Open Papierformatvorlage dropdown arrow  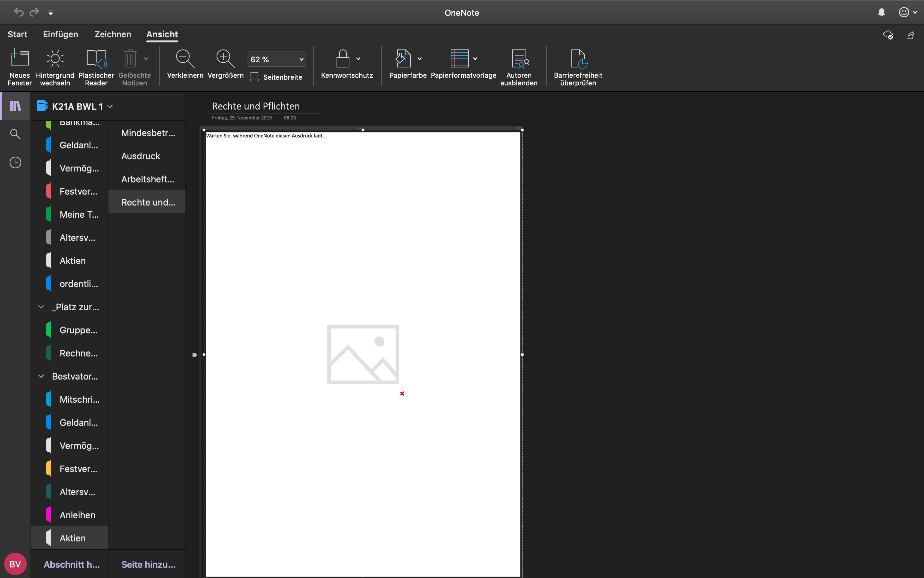click(475, 58)
